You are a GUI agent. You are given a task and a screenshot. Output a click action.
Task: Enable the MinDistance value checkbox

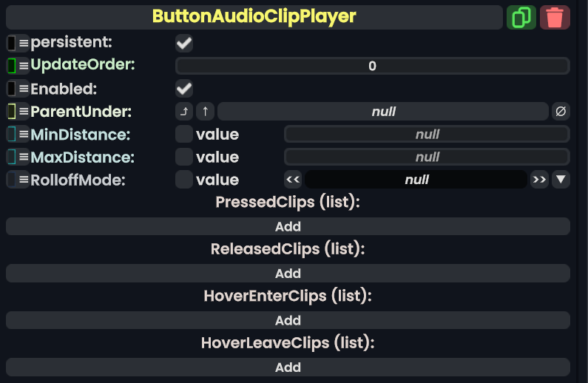[184, 135]
